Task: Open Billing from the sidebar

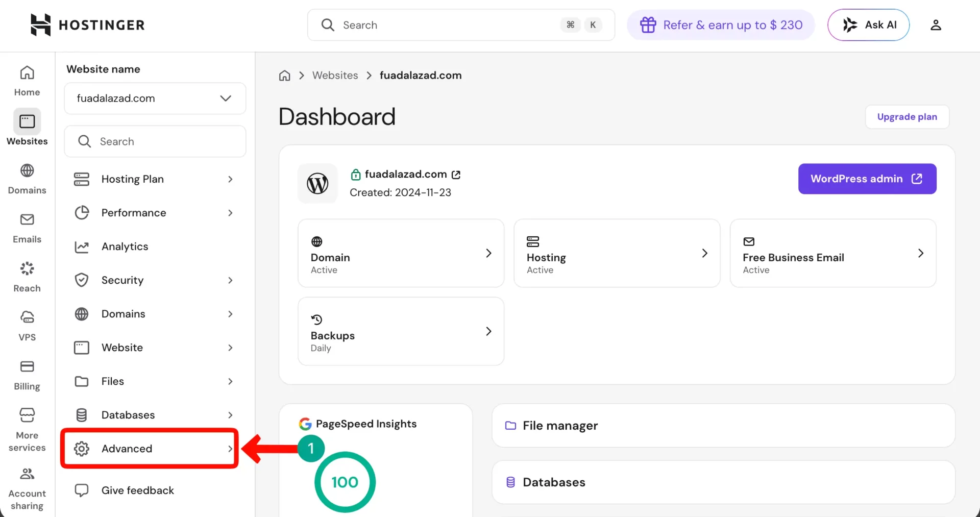Action: pos(27,375)
